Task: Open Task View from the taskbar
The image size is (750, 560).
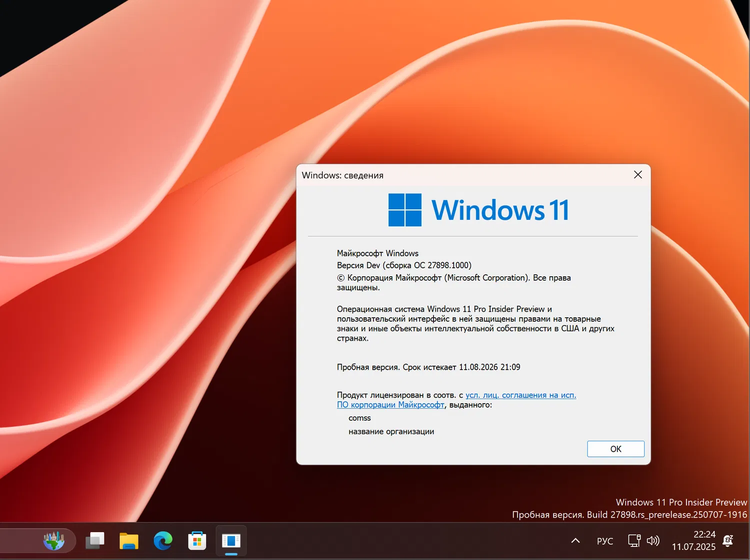Action: point(95,541)
